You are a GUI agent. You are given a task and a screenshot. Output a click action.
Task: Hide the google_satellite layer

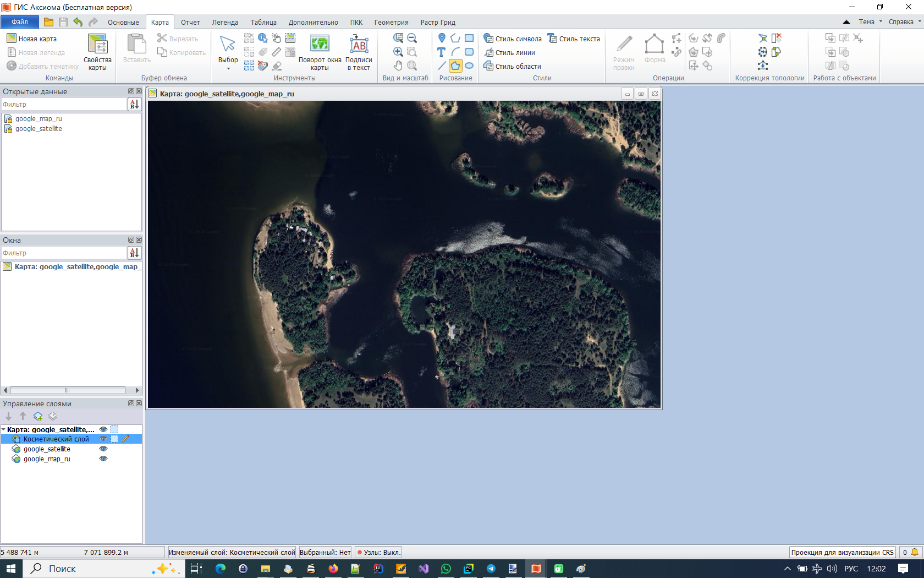point(103,449)
